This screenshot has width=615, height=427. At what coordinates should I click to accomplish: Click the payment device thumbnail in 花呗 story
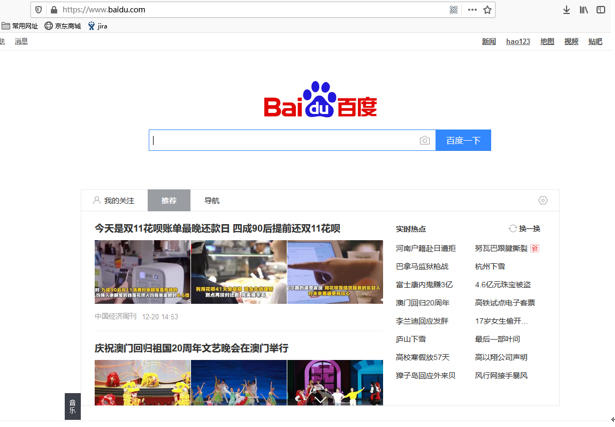(142, 272)
